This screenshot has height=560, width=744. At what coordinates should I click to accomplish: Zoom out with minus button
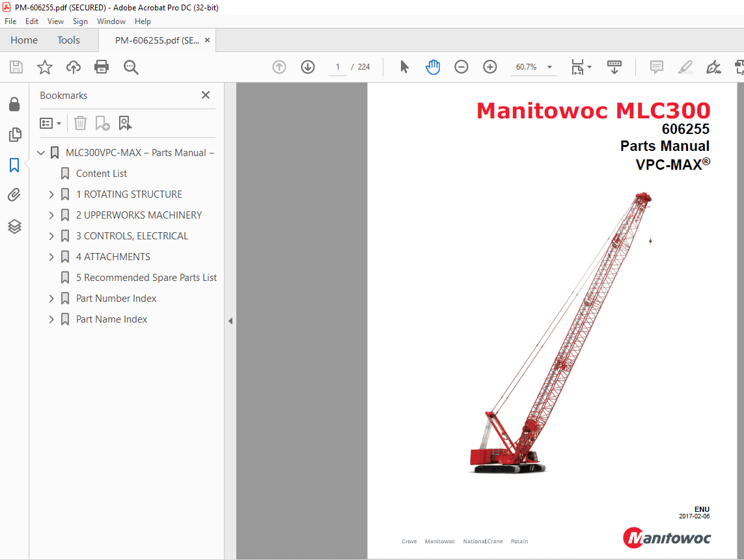pyautogui.click(x=462, y=67)
